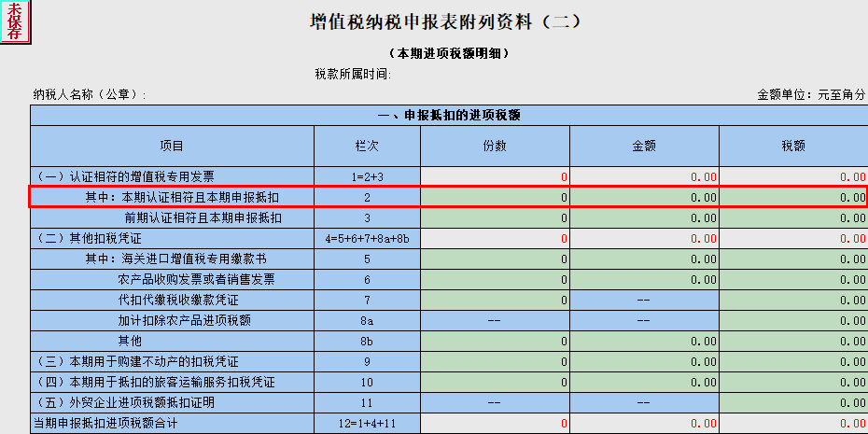
Task: Click the label 代扣代缴税收缴款凭证
Action: click(178, 300)
